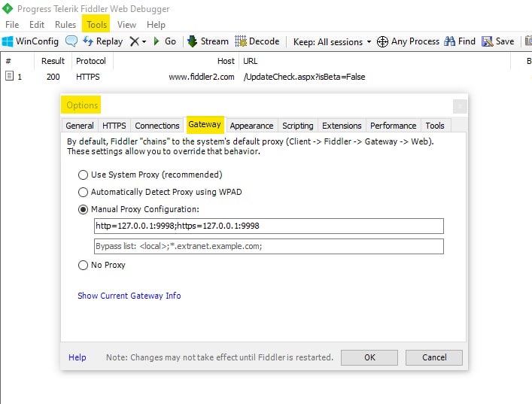Switch to the Connections tab
Screen dimensions: 532x404
(x=157, y=126)
